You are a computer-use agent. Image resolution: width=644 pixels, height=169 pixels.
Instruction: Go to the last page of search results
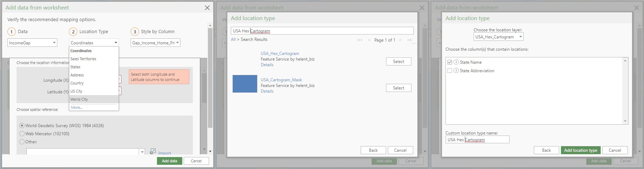tap(409, 40)
